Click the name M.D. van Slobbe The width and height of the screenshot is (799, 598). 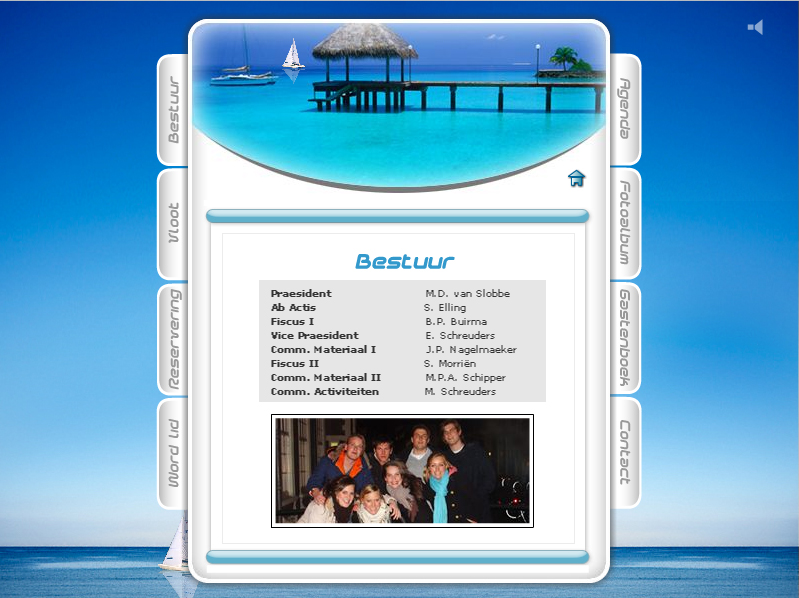(467, 294)
